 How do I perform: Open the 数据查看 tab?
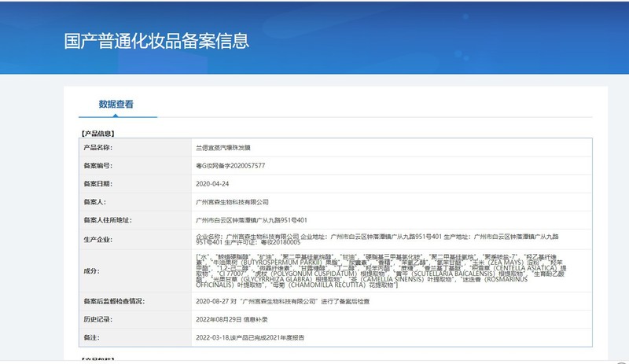click(x=116, y=105)
